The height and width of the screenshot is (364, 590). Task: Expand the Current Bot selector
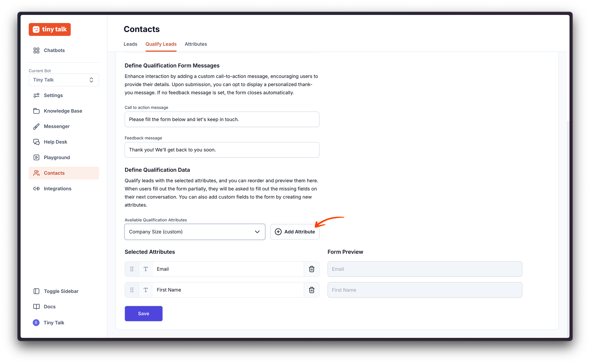pos(64,80)
